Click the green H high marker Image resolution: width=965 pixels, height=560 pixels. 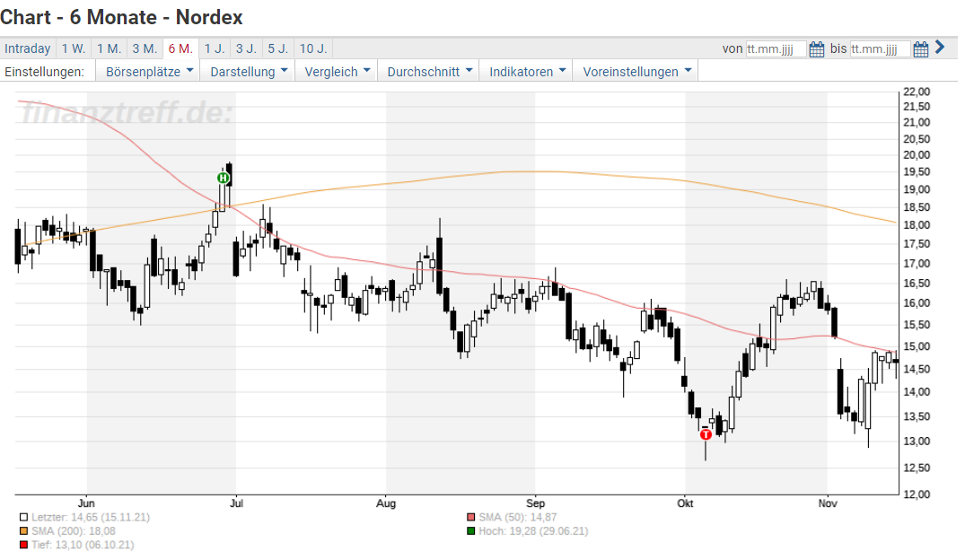tap(223, 179)
